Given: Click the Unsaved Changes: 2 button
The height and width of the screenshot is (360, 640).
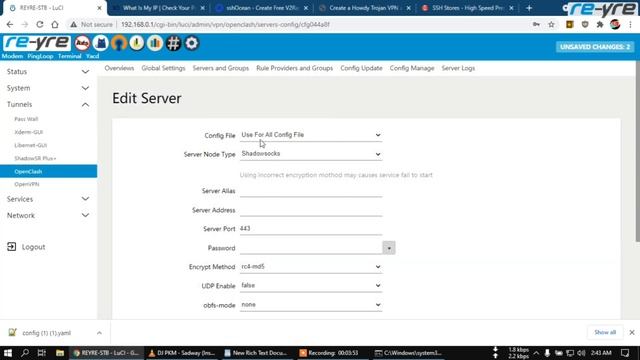Looking at the screenshot, I should 595,47.
